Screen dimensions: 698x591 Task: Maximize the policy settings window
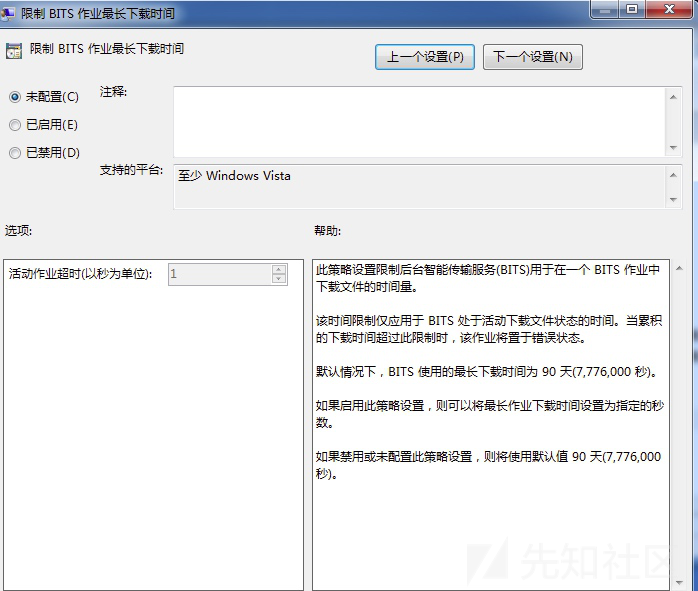coord(632,10)
